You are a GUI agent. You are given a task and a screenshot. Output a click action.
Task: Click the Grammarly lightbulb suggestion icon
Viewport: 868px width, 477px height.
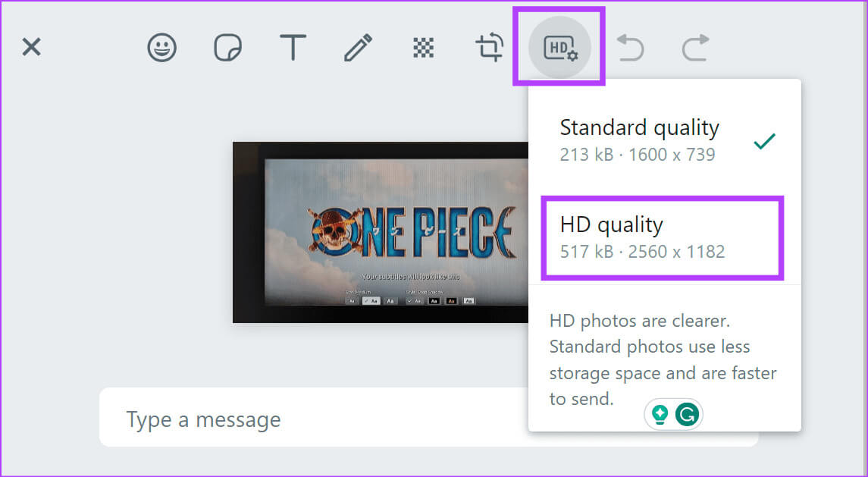tap(660, 414)
